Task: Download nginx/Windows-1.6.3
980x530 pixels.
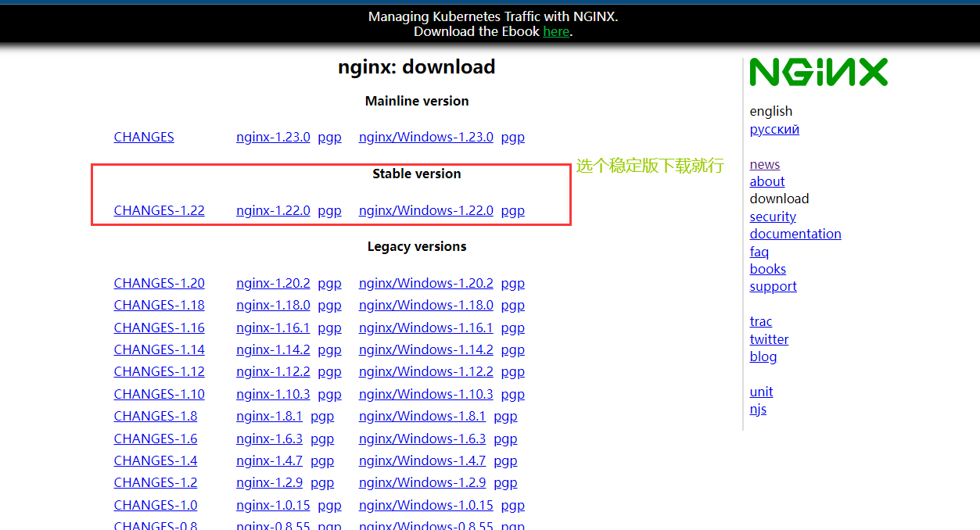Action: (422, 439)
